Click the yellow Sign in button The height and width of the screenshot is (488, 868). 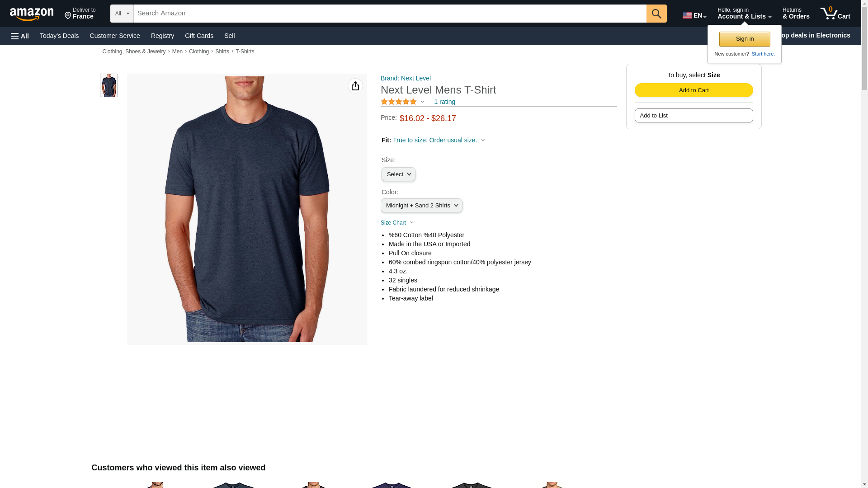coord(745,39)
